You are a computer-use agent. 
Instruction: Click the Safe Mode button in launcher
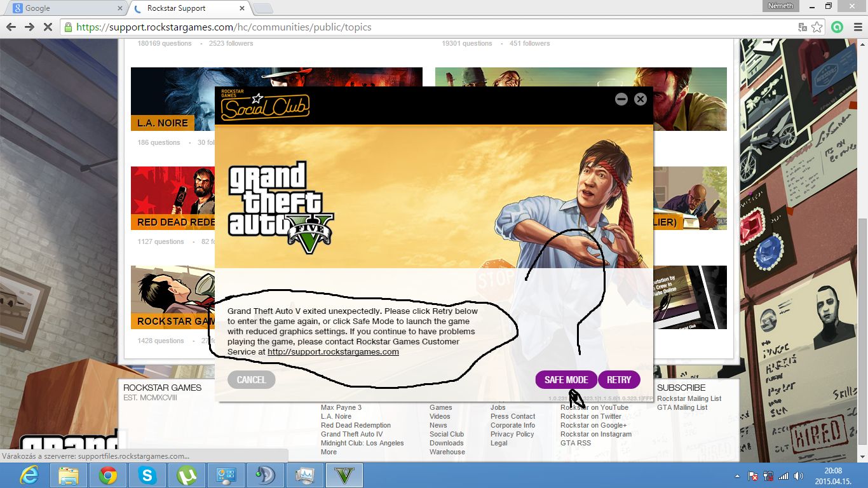click(x=566, y=380)
